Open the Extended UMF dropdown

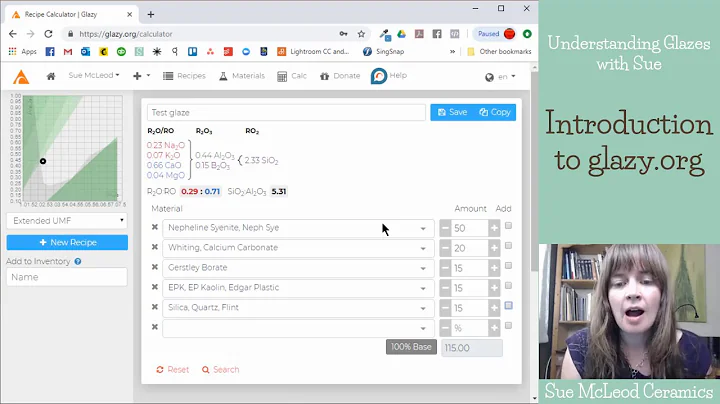[67, 221]
